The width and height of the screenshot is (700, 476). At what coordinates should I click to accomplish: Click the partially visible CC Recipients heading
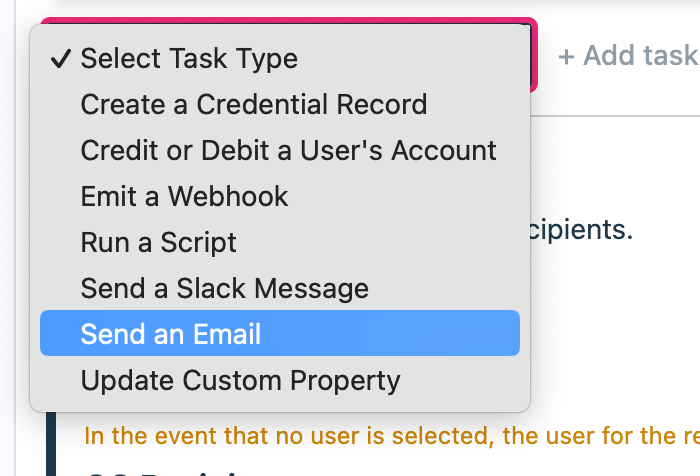[x=160, y=471]
